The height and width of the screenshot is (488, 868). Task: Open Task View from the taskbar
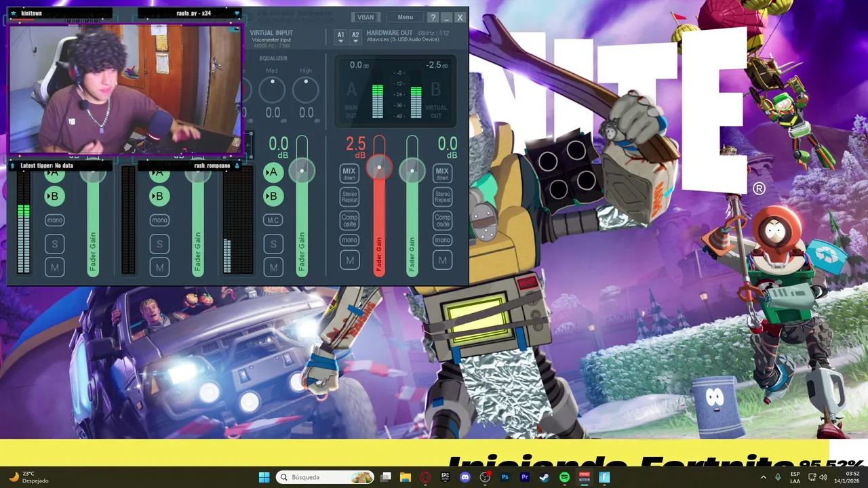tap(386, 477)
